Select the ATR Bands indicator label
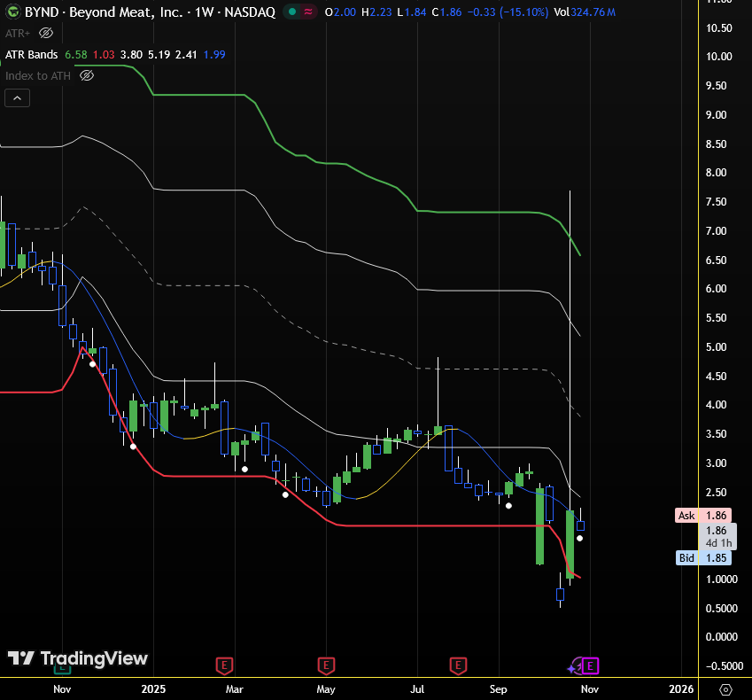Viewport: 752px width, 700px height. (x=31, y=55)
